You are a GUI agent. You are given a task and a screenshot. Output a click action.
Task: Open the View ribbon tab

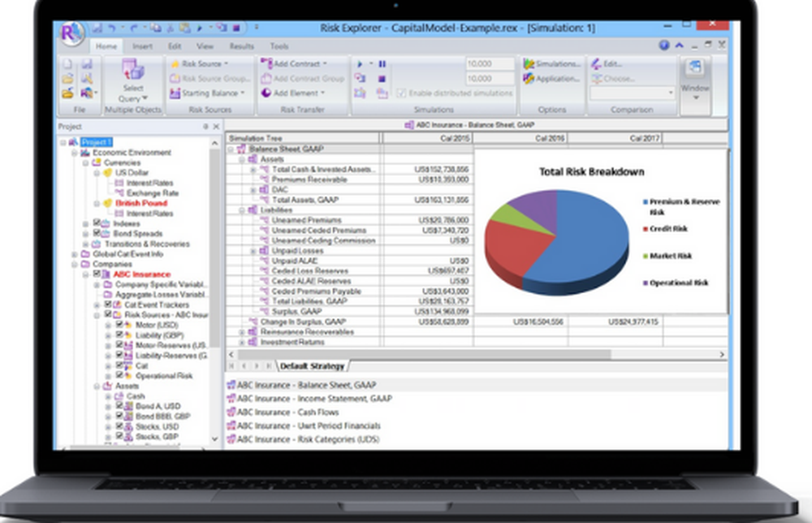[205, 46]
